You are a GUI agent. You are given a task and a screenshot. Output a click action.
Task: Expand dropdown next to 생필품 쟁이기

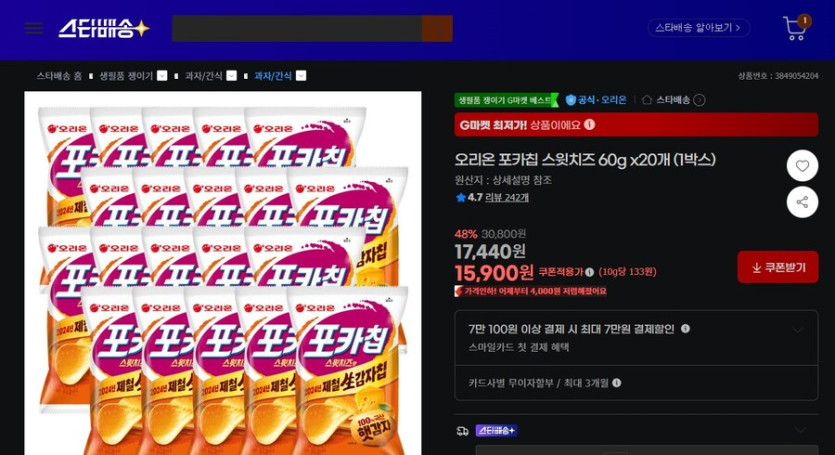(162, 76)
